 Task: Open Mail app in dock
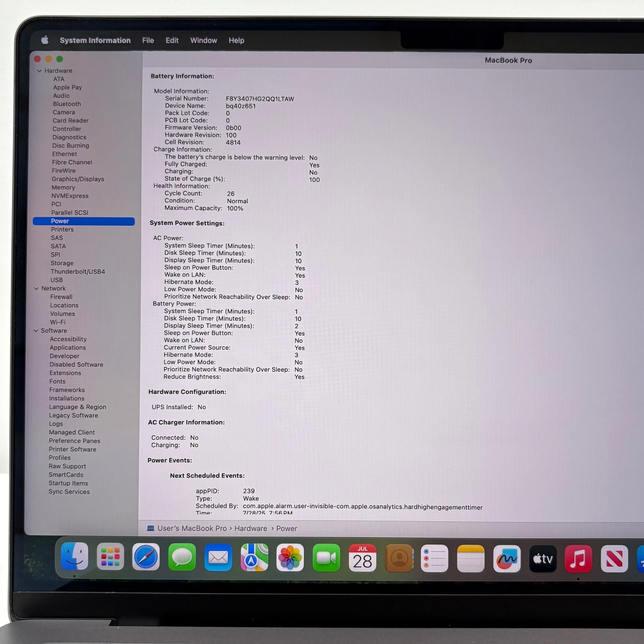point(218,558)
